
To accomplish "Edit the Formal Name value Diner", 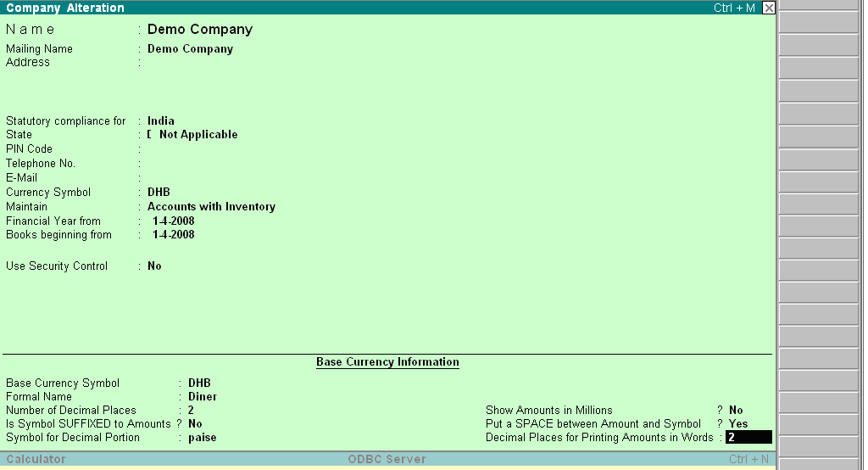I will [x=202, y=397].
